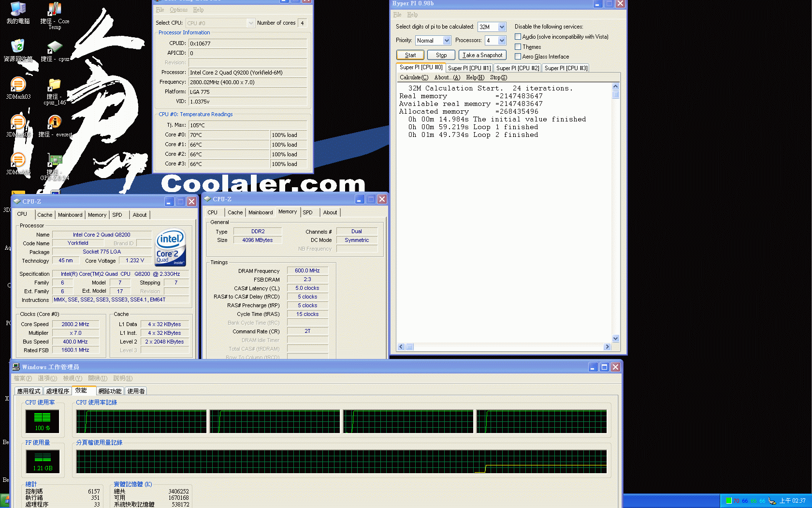Open the Core Temp desktop shortcut
Image resolution: width=812 pixels, height=508 pixels.
coord(55,11)
